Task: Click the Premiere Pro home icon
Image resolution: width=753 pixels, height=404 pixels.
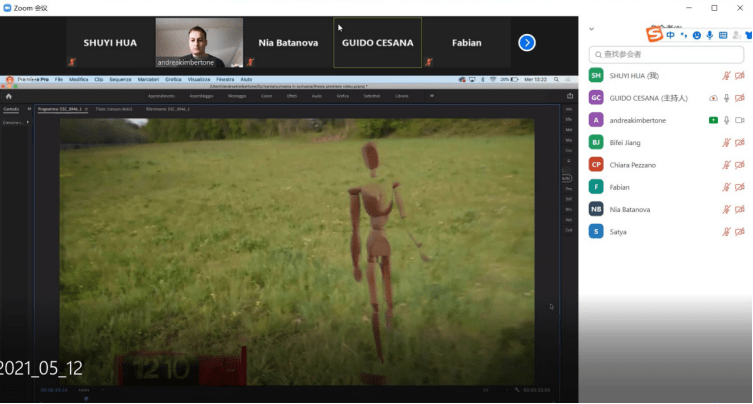Action: (8, 96)
